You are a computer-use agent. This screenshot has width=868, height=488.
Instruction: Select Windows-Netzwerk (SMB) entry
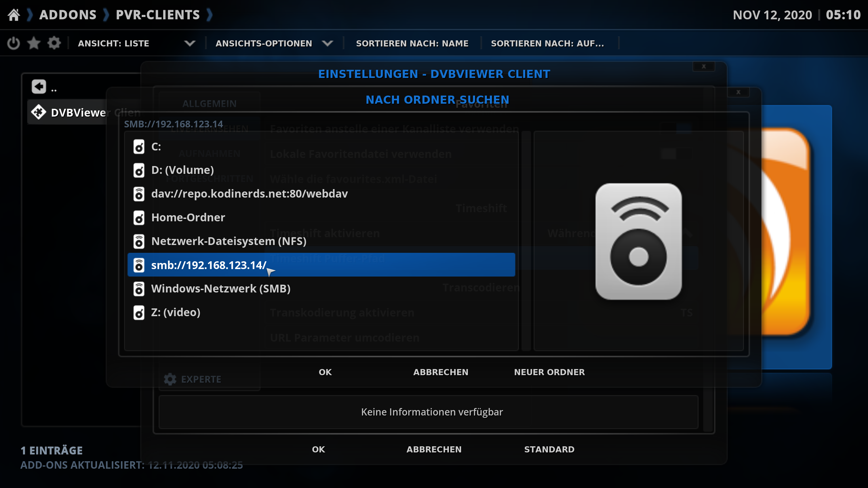tap(321, 289)
